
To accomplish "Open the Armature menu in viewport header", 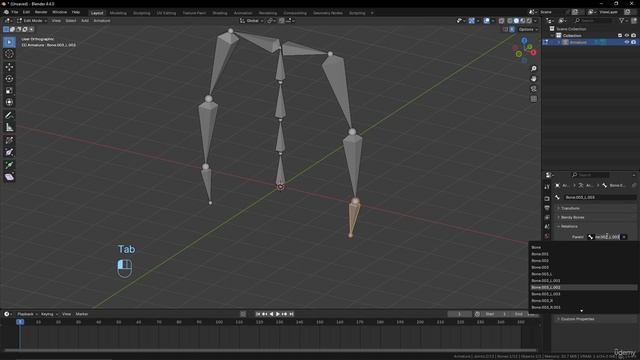I will 102,20.
